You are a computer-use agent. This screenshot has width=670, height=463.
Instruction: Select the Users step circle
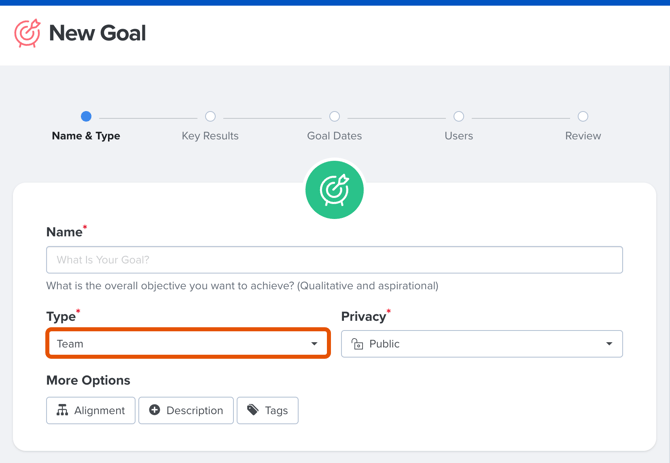tap(458, 116)
